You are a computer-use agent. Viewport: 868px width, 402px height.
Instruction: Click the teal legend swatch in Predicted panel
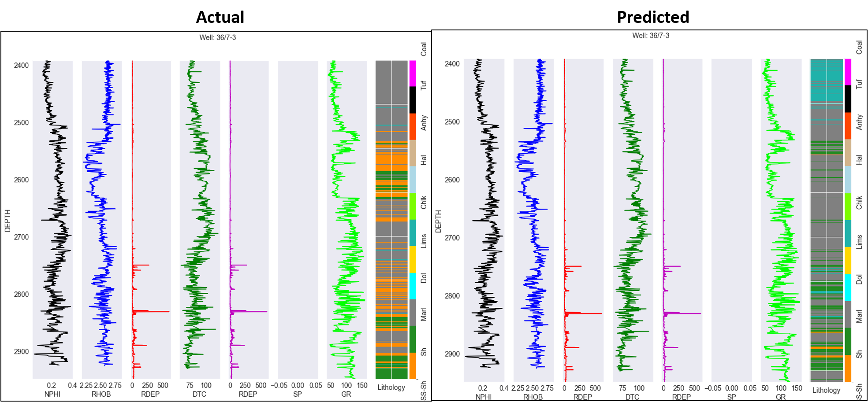click(x=848, y=234)
